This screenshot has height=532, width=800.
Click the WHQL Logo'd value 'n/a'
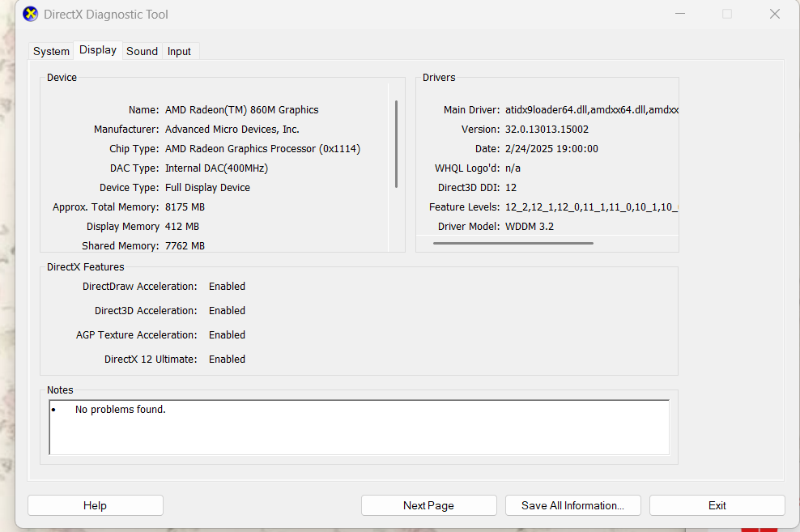513,168
